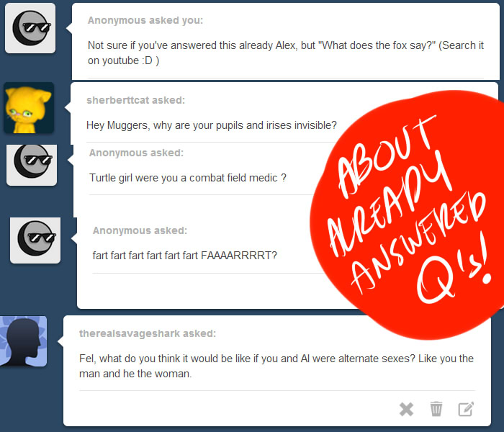Click 'Anonymous asked you:' header label
504x432 pixels.
point(145,20)
